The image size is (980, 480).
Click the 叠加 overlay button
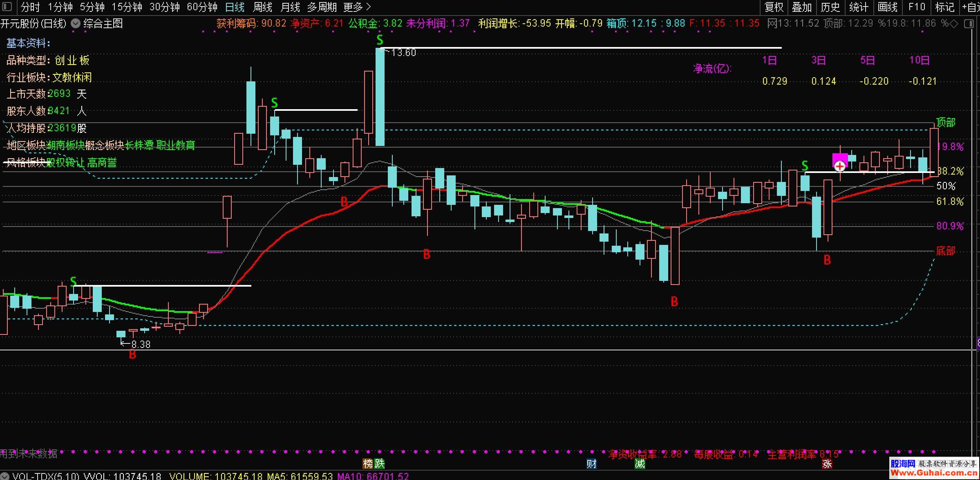[x=801, y=7]
